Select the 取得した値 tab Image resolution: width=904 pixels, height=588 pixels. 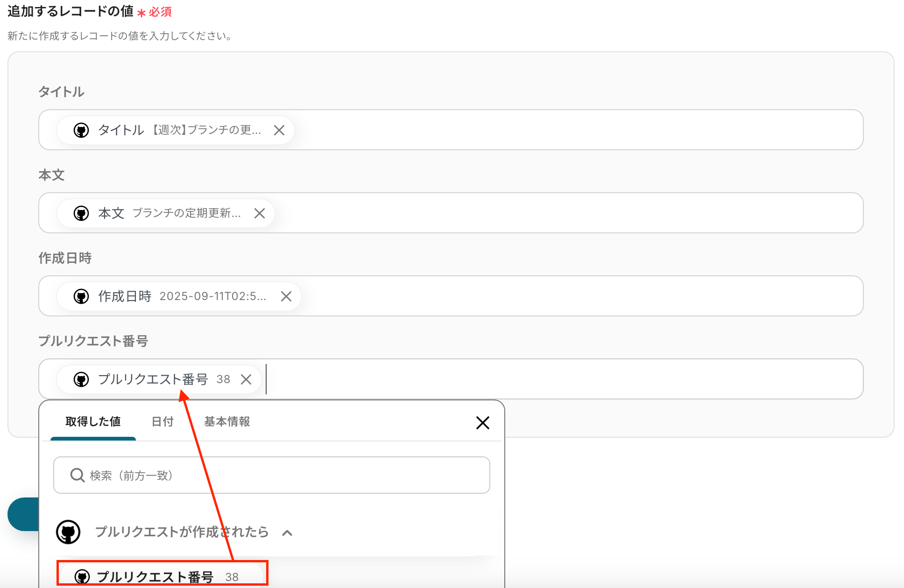click(93, 422)
